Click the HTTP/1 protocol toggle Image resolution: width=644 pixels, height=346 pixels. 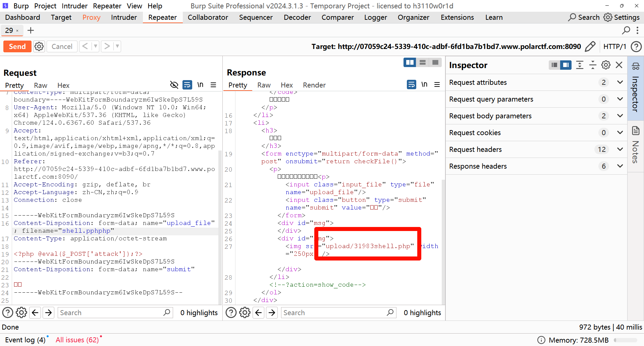(614, 47)
